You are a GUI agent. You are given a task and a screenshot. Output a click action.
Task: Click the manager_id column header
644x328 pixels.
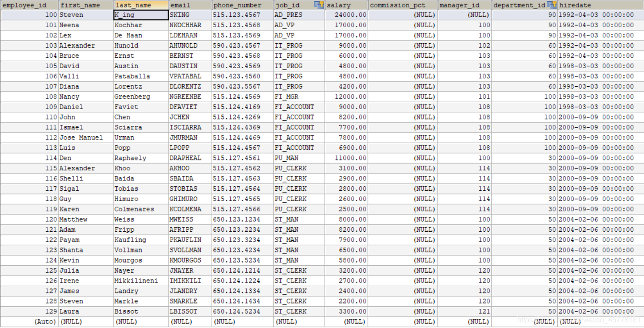(x=465, y=5)
